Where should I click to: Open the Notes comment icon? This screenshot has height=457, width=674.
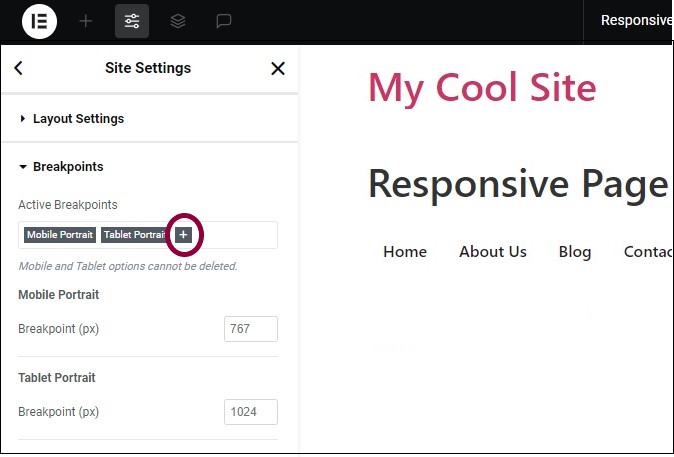point(224,21)
